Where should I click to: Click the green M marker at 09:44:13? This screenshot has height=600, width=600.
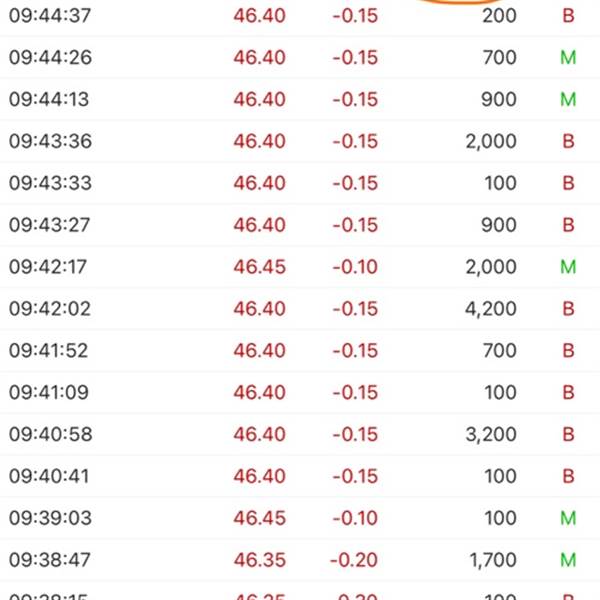(x=568, y=99)
